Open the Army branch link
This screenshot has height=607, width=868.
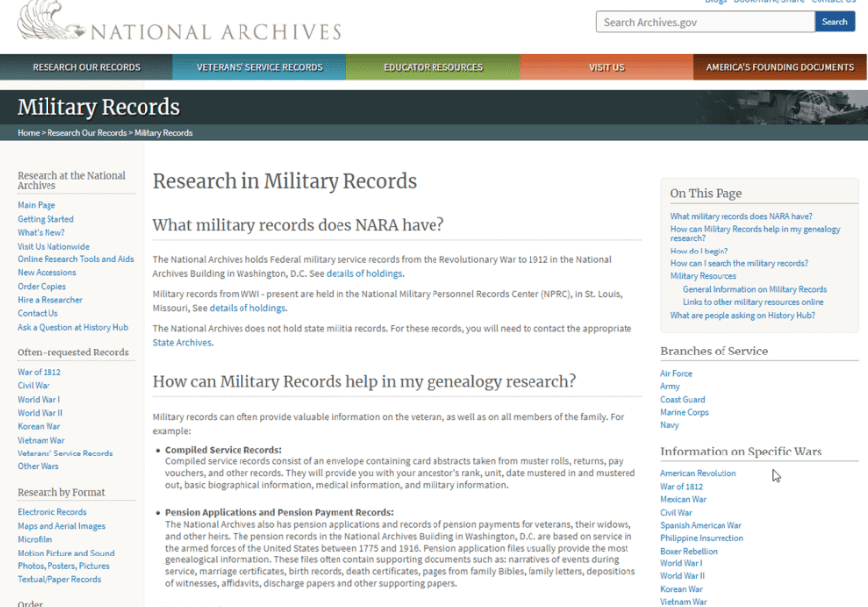[x=670, y=386]
